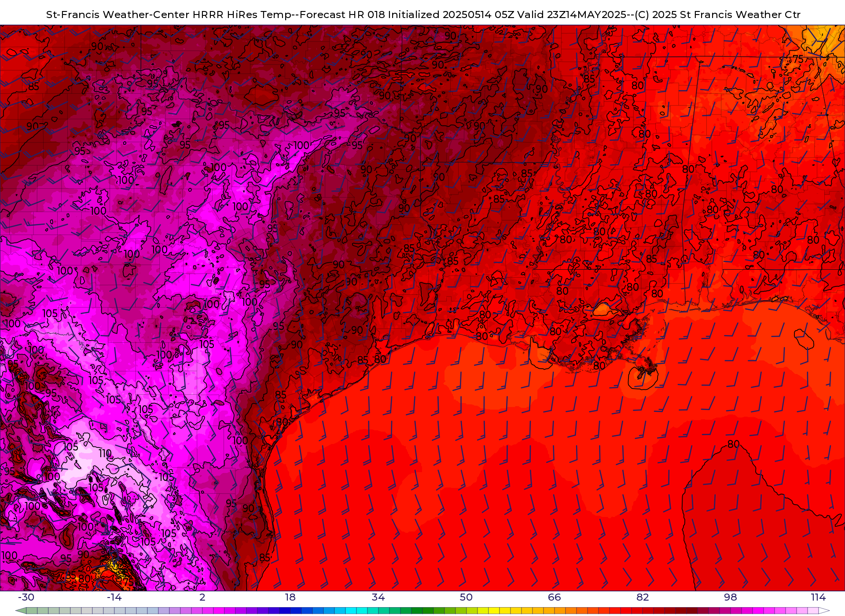Click the 98 colorbar tick label
Image resolution: width=845 pixels, height=616 pixels.
[731, 597]
